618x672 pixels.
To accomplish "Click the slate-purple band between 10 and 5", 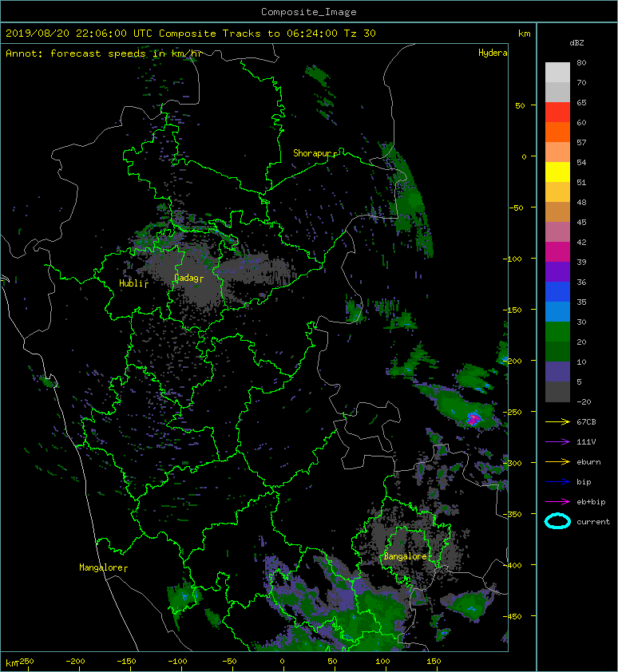I will coord(557,372).
